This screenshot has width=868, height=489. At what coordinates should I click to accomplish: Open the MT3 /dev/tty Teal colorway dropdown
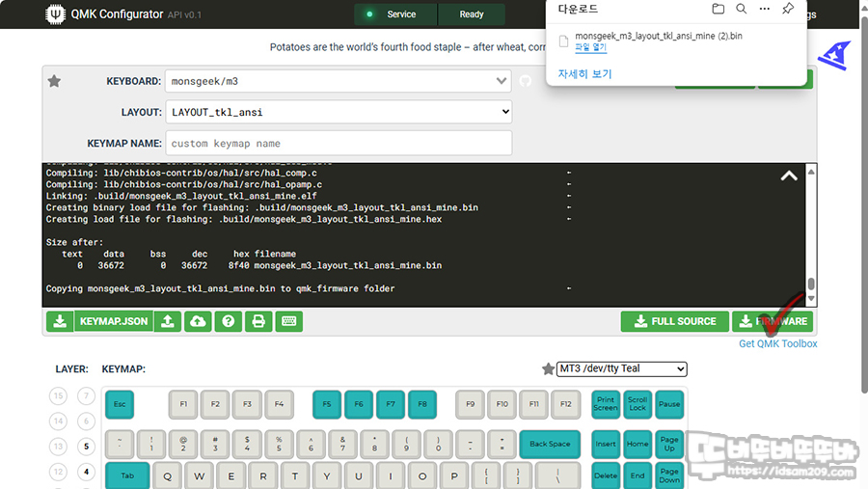622,368
